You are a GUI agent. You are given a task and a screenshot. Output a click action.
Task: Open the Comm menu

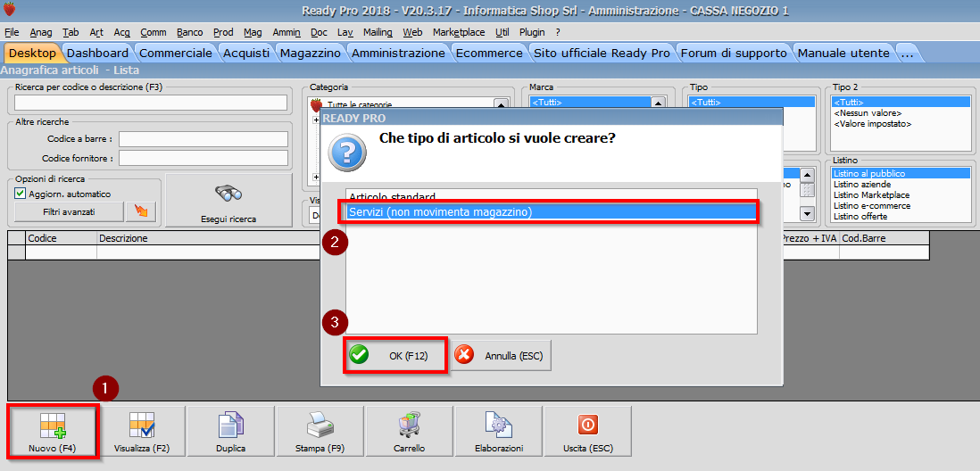pos(154,32)
